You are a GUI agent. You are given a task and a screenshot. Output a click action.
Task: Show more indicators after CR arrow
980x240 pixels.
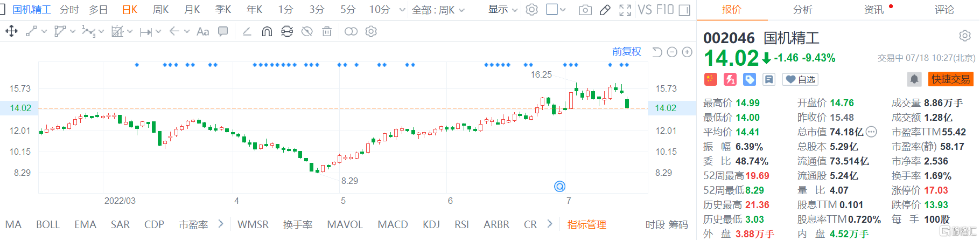(x=549, y=224)
